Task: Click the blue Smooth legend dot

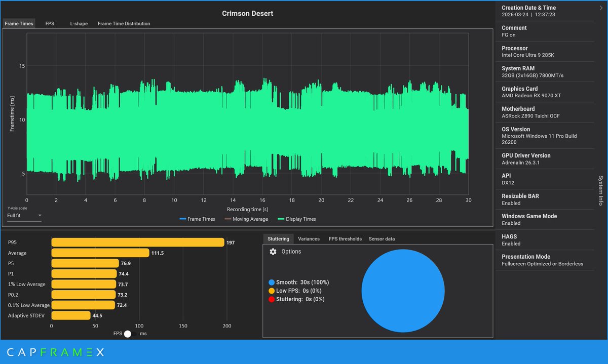Action: point(272,282)
